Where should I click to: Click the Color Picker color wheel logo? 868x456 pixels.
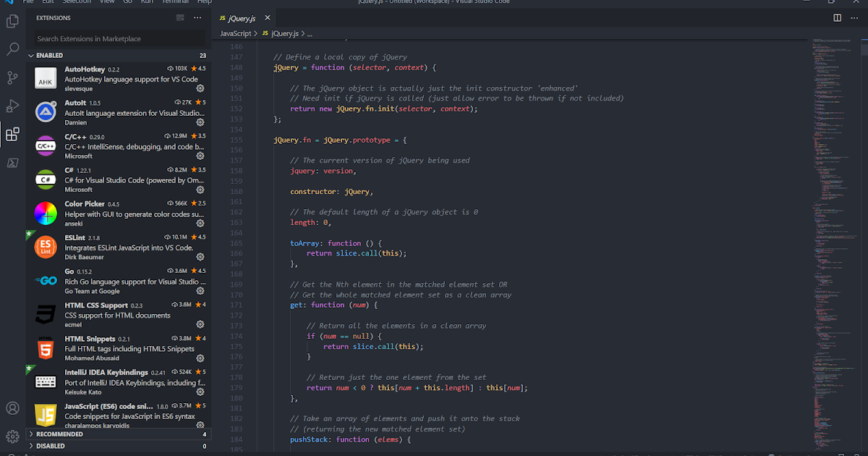tap(46, 214)
